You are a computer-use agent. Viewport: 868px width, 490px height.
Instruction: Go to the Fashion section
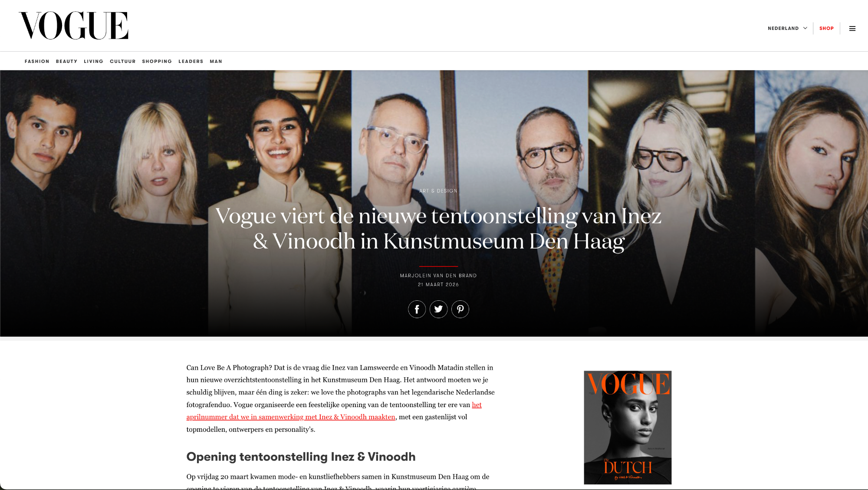coord(37,61)
